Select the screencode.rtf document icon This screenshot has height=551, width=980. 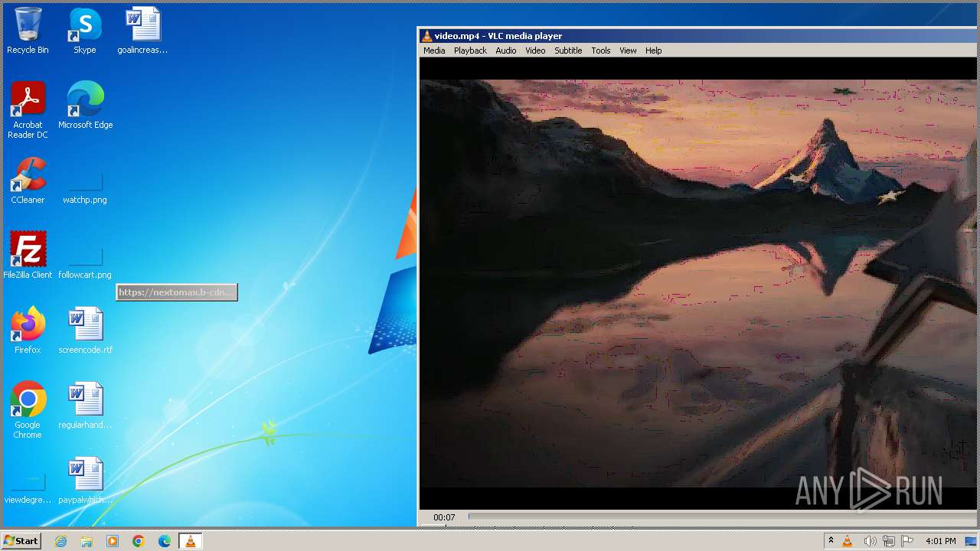85,331
